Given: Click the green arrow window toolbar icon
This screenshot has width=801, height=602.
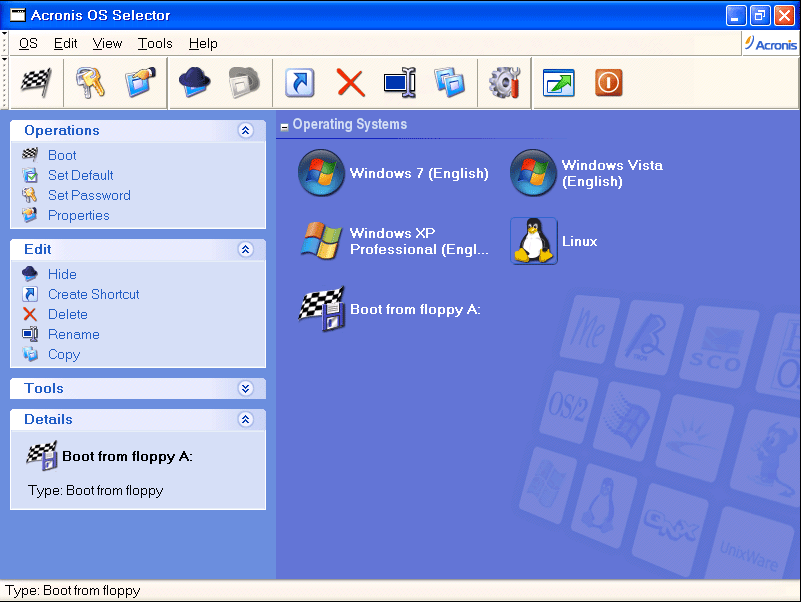Looking at the screenshot, I should (558, 83).
